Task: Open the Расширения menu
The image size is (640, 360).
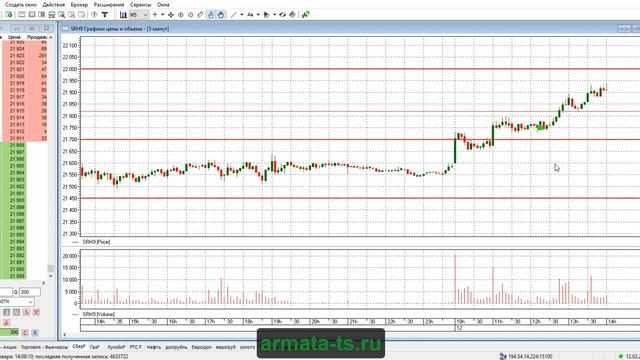Action: [x=109, y=4]
